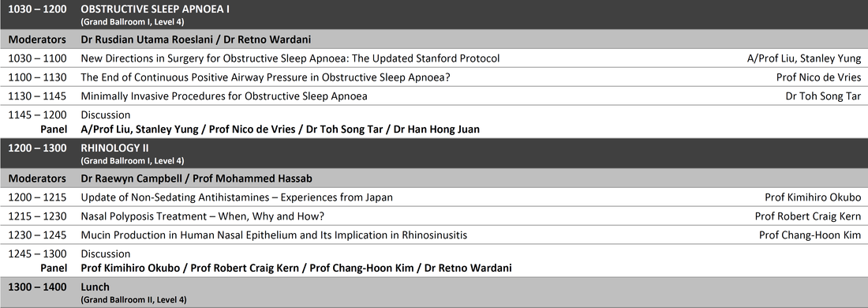Click the End of Continuous Positive Airway Pressure talk

coord(266,77)
